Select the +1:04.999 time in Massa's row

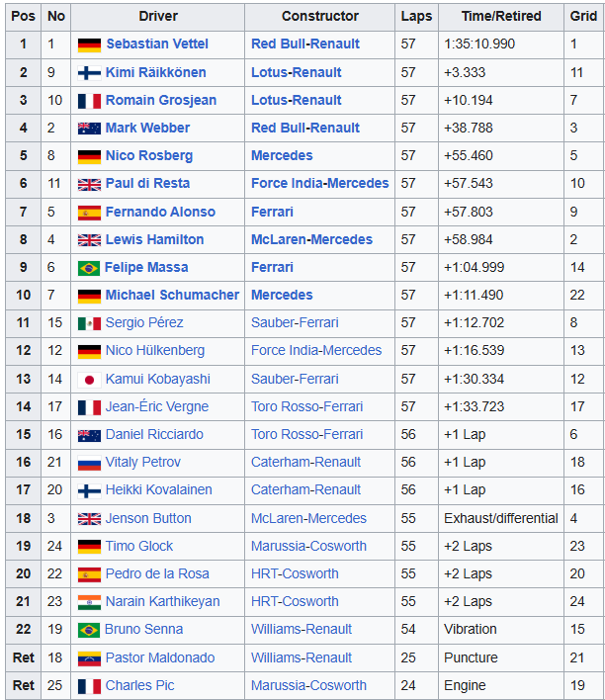pos(474,267)
